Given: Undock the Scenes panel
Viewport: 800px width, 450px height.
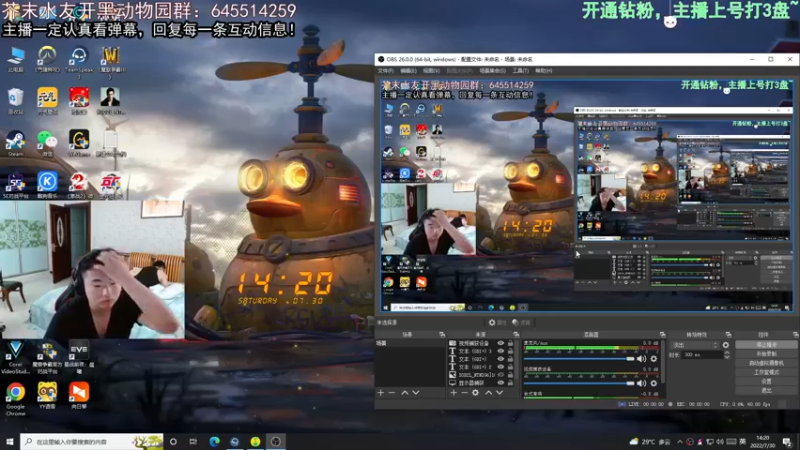Looking at the screenshot, I should (x=442, y=335).
